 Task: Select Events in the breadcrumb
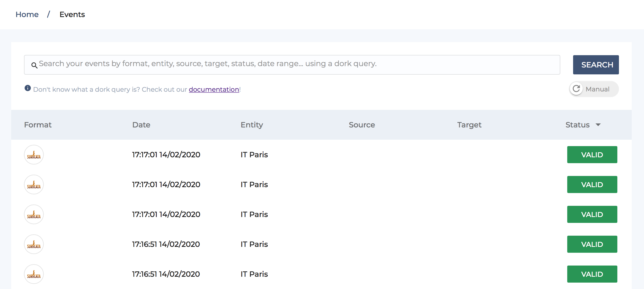click(72, 14)
